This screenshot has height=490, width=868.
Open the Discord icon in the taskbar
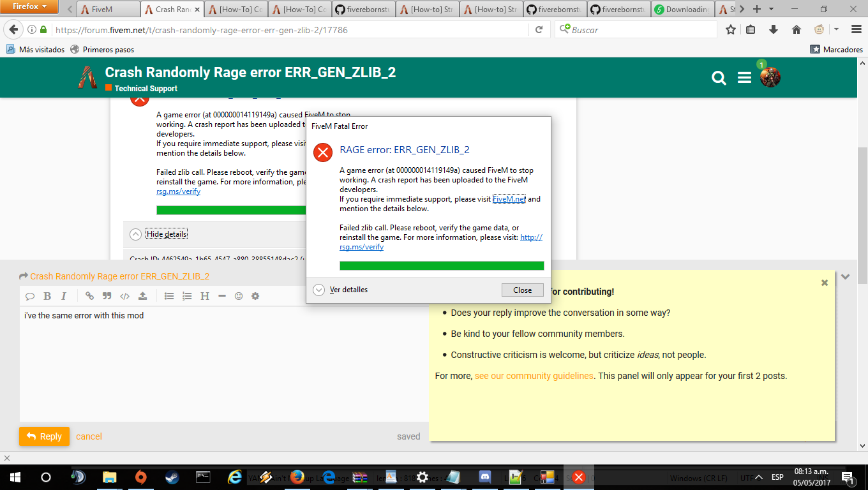[484, 477]
